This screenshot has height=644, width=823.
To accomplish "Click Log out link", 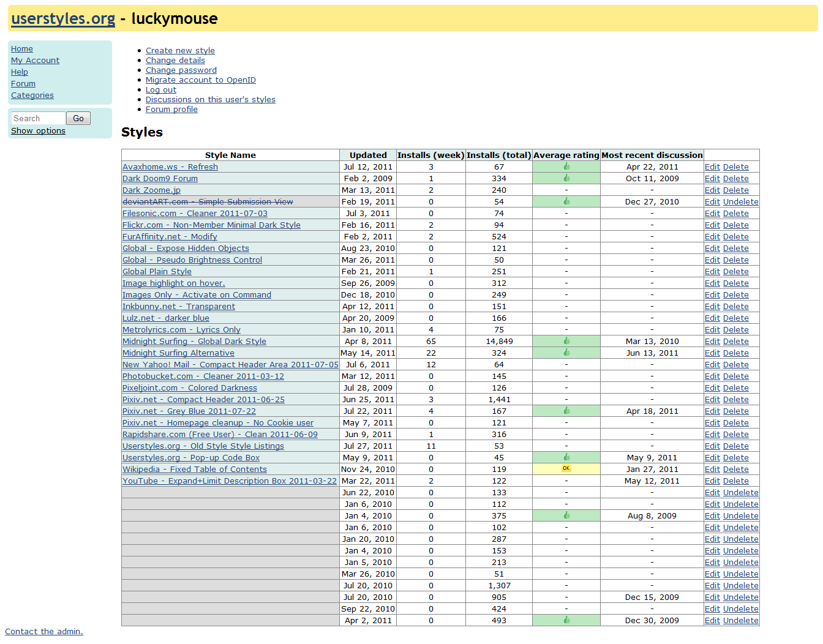I will click(x=161, y=90).
